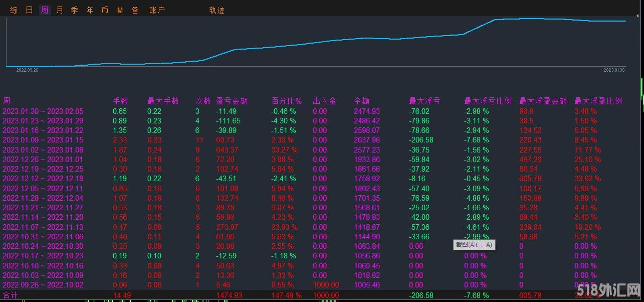Click the 盈亏金额 column header

[232, 101]
